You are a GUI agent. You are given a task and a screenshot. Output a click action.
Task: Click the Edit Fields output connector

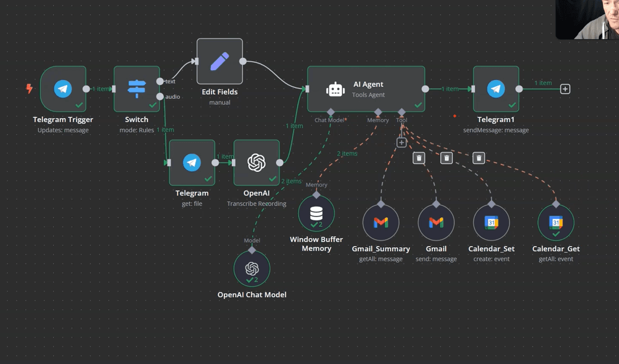pos(243,61)
